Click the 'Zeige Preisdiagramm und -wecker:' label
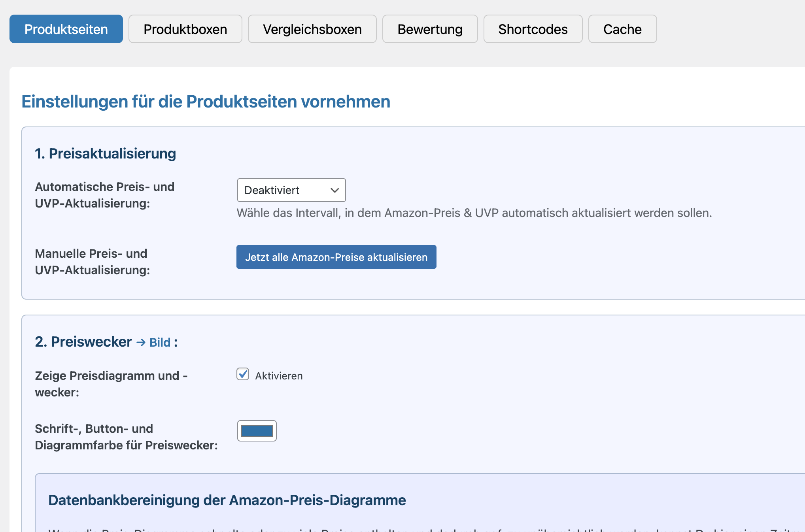Image resolution: width=805 pixels, height=532 pixels. [111, 384]
